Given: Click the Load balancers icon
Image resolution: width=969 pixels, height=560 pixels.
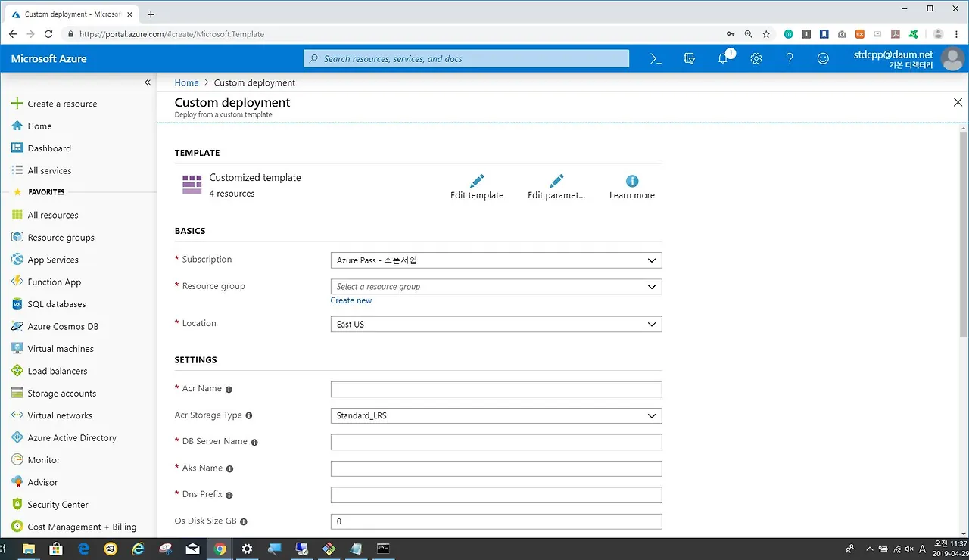Looking at the screenshot, I should [x=17, y=371].
